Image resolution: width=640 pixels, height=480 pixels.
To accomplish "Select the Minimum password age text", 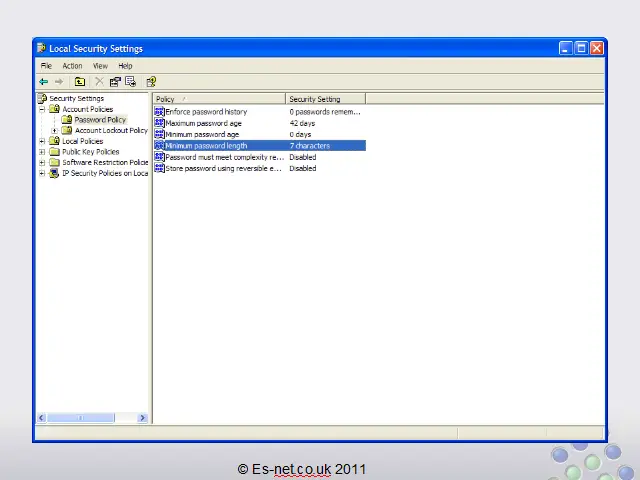I will click(x=202, y=134).
